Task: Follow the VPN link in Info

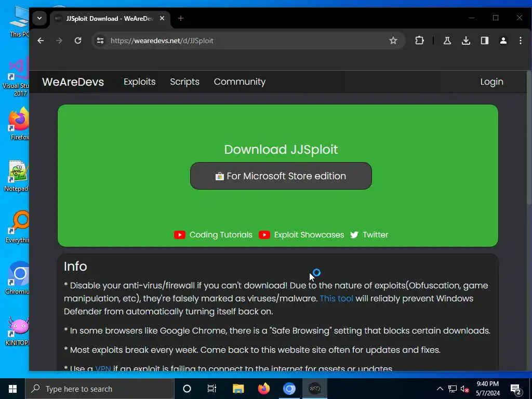Action: pyautogui.click(x=103, y=368)
